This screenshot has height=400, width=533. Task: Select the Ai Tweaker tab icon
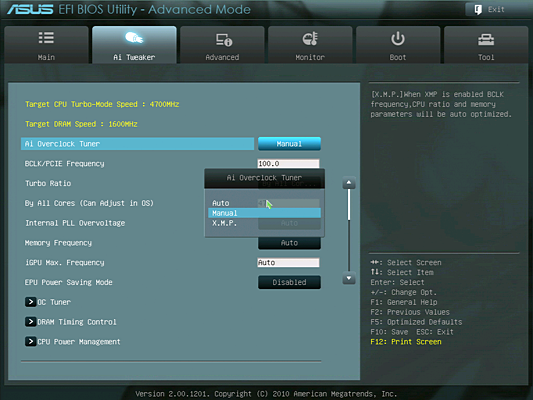click(x=134, y=38)
